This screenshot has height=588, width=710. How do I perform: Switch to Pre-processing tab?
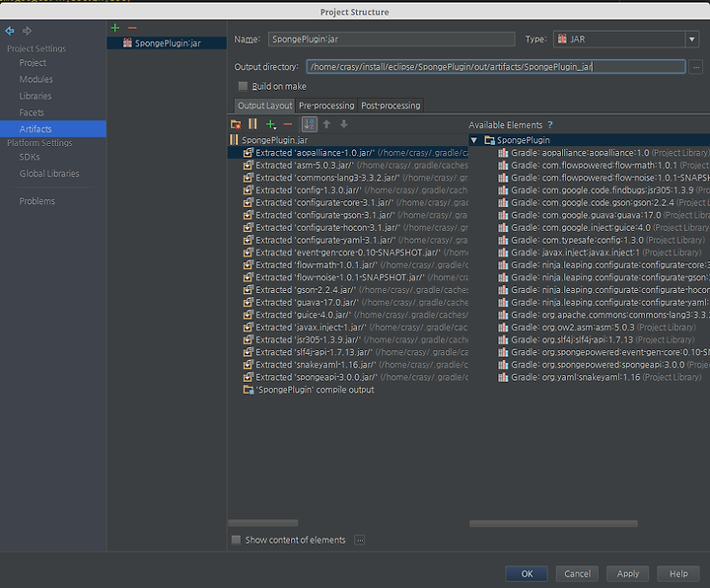326,106
